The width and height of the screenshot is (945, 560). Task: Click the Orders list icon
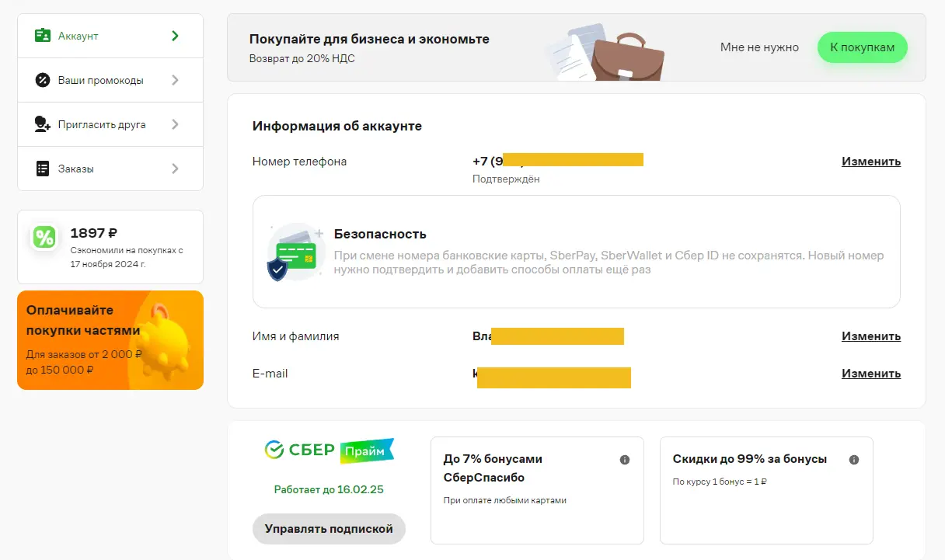click(43, 169)
